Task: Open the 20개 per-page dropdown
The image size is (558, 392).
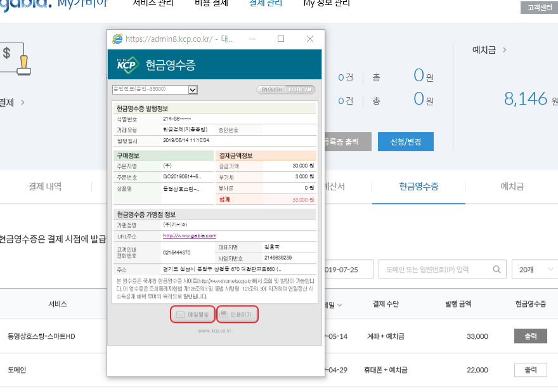Action: point(535,270)
